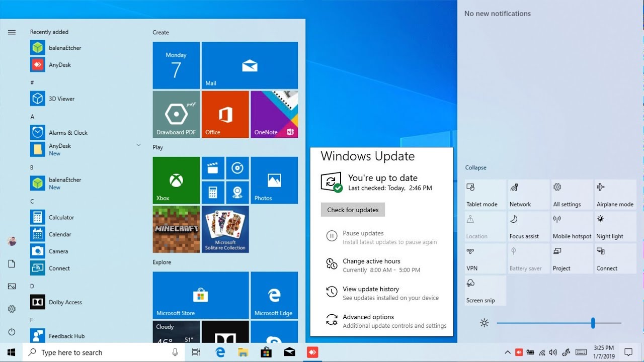Enable Mobile hotspot quick action

tap(572, 227)
